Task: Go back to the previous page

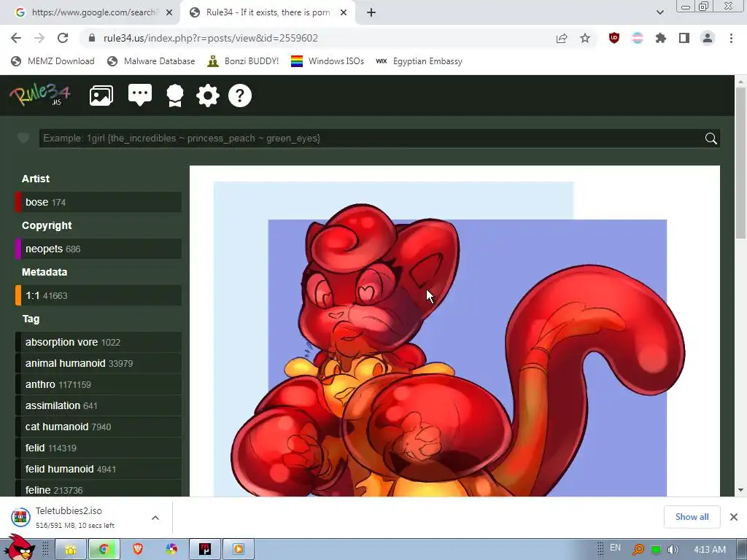Action: 16,38
